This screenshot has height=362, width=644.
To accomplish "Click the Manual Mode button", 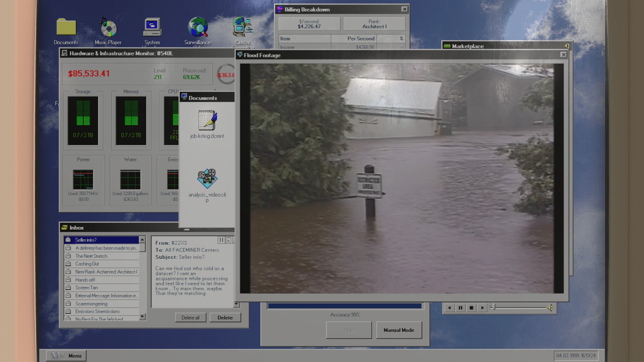I will click(399, 330).
